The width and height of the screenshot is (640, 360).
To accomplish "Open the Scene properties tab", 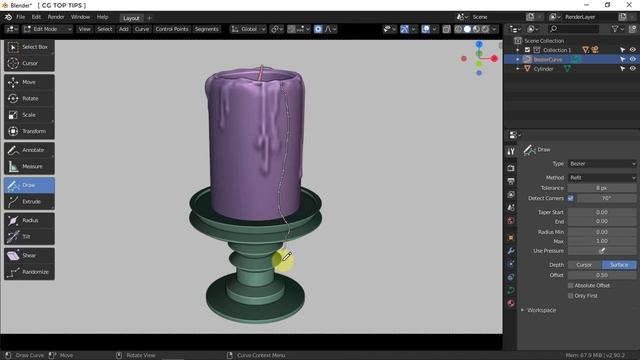I will [511, 208].
